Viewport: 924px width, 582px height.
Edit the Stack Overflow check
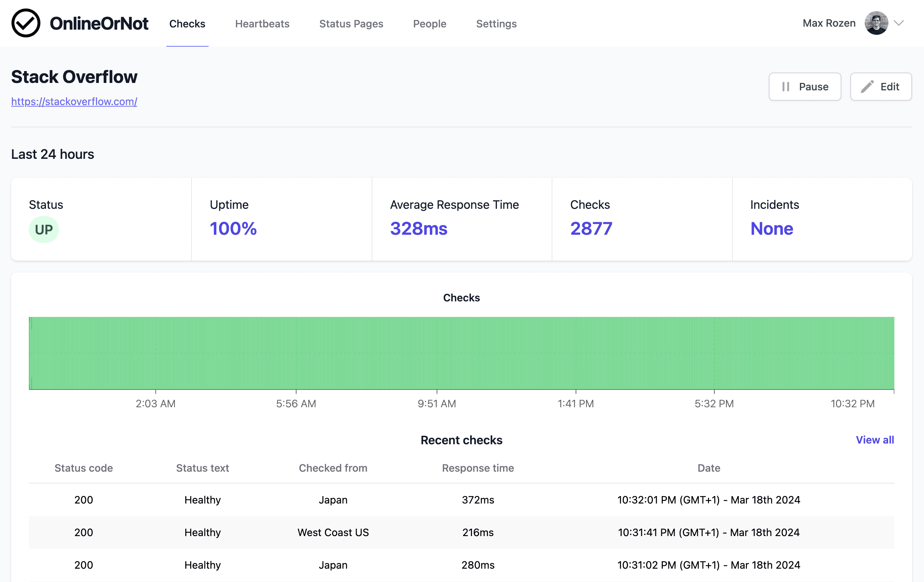(x=881, y=87)
